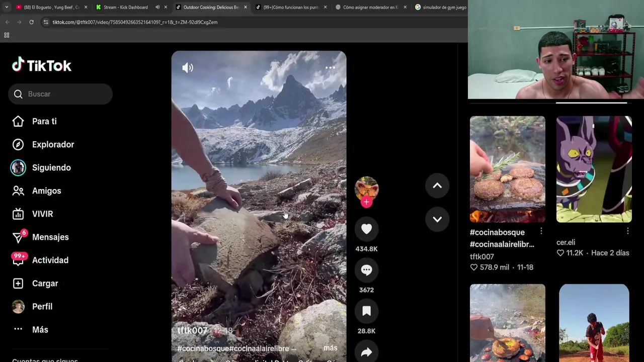Click #cocinabosque hashtag in video caption
Viewport: 644px width, 362px height.
click(x=203, y=348)
